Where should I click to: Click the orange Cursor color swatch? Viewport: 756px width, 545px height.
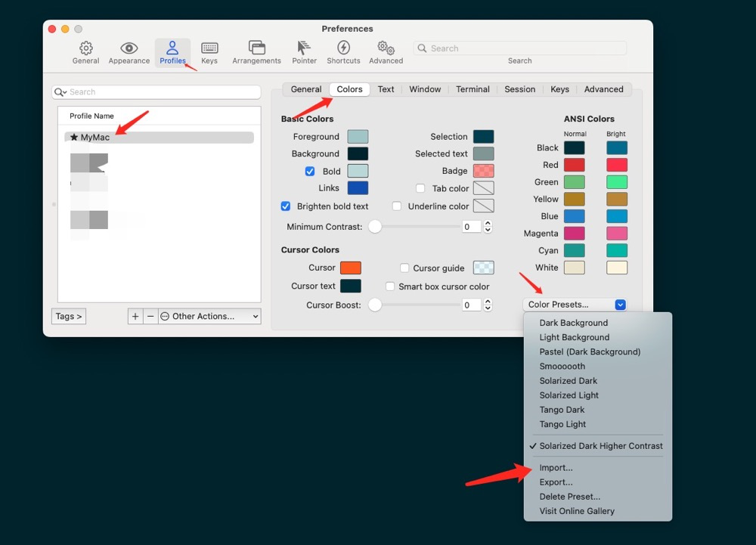[x=352, y=268]
